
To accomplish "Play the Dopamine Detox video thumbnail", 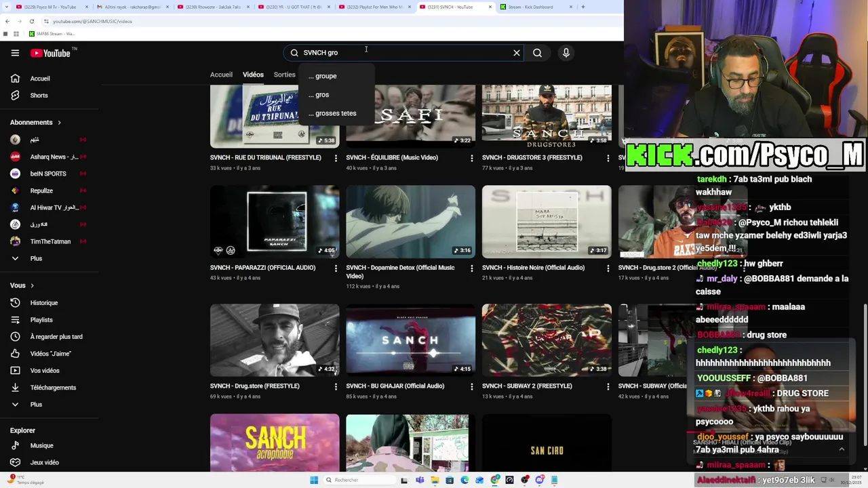I will click(411, 222).
